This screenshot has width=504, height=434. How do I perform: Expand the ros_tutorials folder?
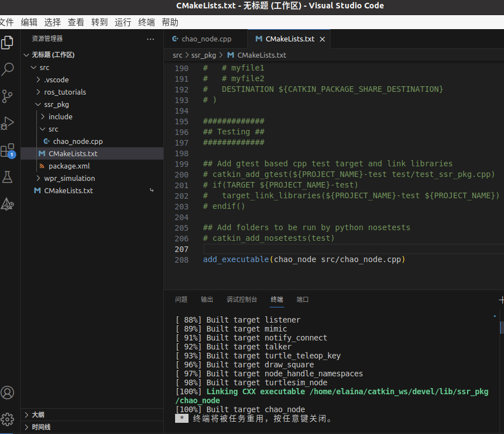pos(38,92)
